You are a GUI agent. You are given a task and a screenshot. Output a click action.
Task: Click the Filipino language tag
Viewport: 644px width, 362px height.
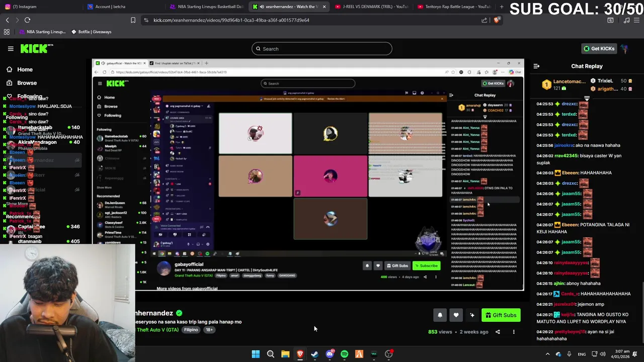click(x=191, y=330)
